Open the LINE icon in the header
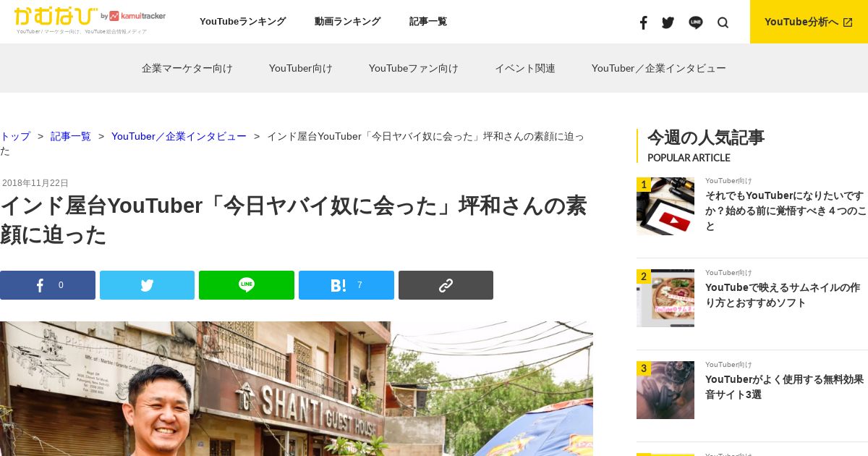868x456 pixels. pyautogui.click(x=696, y=22)
